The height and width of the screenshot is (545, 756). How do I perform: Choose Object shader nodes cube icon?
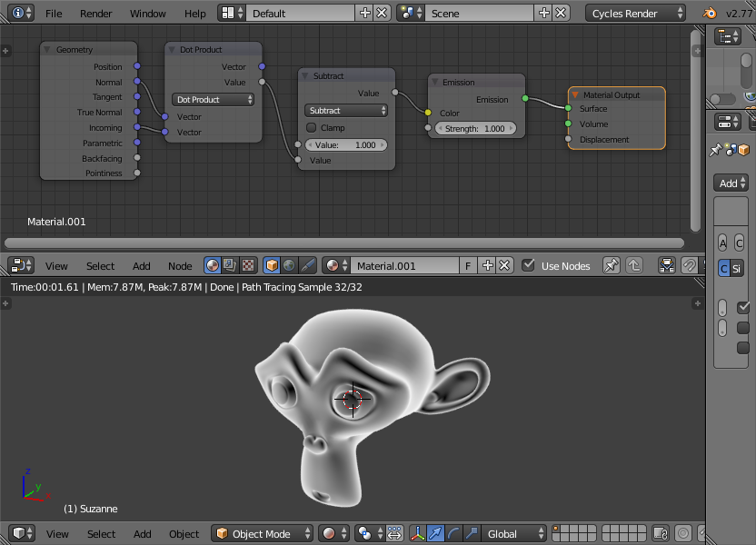coord(272,265)
